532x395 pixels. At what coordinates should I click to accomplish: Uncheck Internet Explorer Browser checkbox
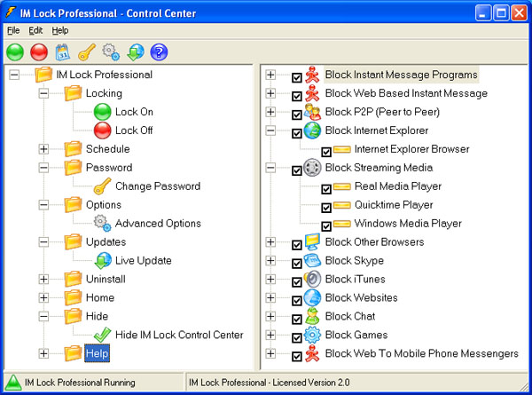[326, 152]
